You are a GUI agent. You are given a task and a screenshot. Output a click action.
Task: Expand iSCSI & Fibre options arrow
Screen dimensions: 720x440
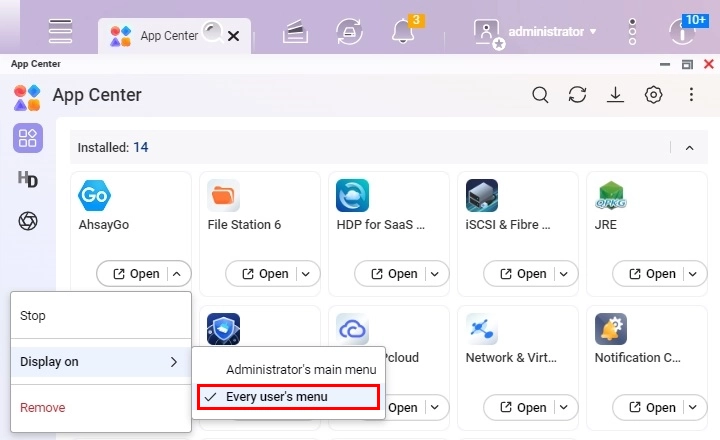[x=564, y=274]
